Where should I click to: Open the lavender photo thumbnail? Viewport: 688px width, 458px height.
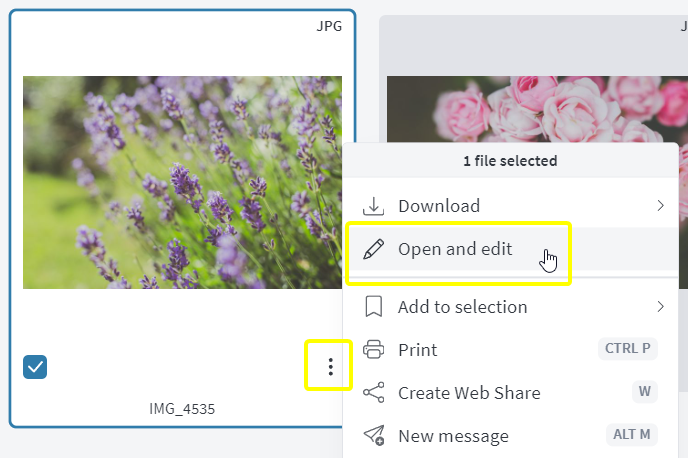(x=183, y=182)
